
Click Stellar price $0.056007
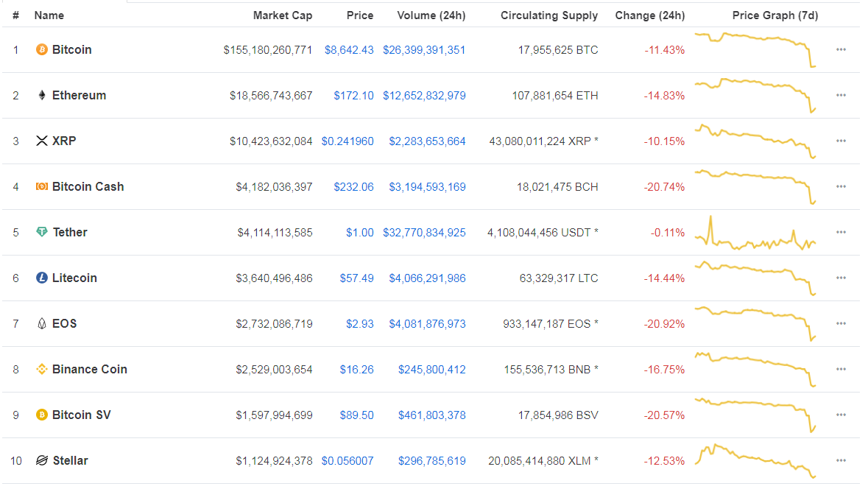[347, 461]
